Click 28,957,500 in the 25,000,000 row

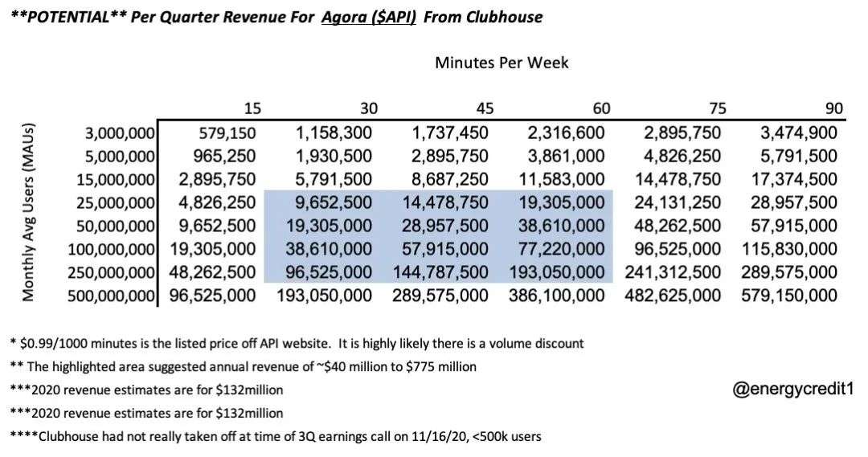794,203
